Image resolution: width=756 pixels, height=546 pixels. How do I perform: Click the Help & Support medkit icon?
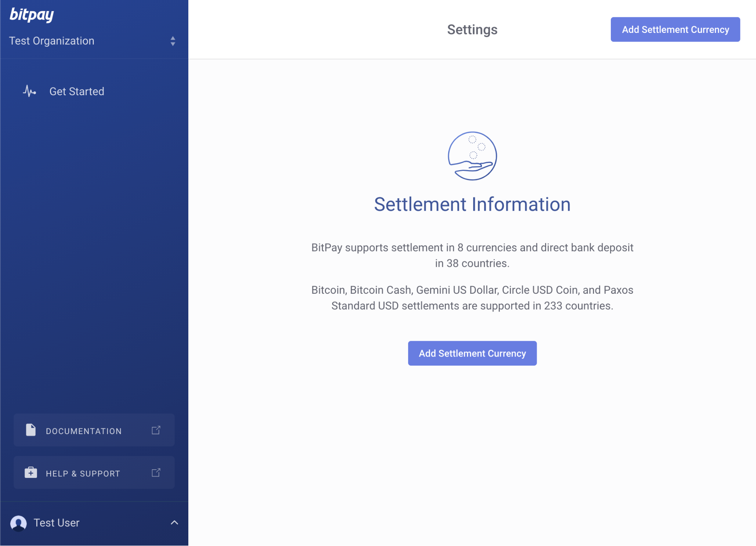coord(31,473)
